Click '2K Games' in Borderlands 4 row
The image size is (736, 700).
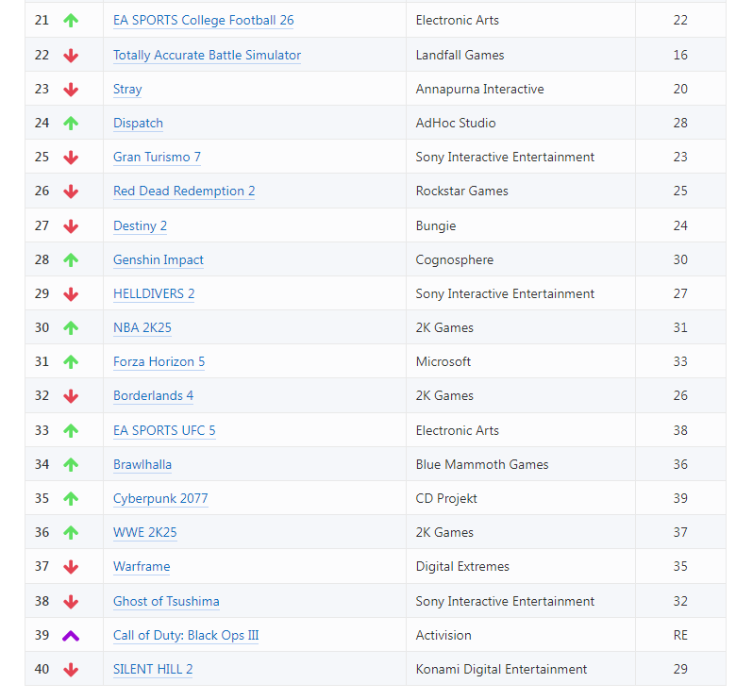pos(444,395)
